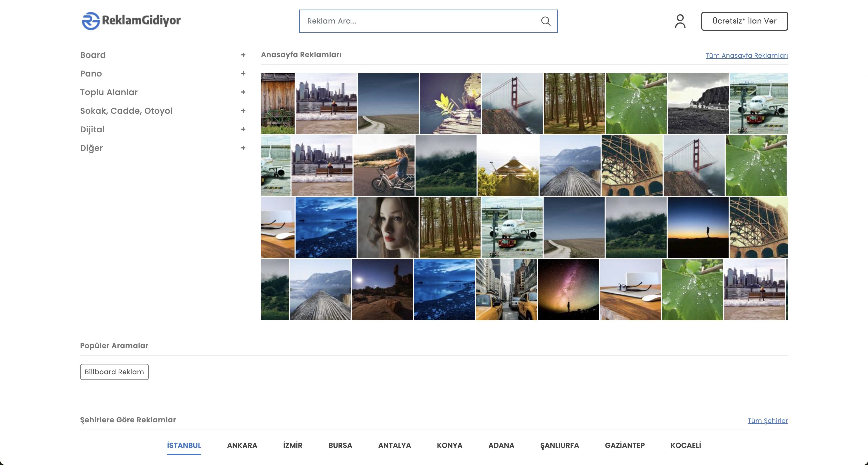Expand the Dijital category
This screenshot has width=868, height=465.
tap(243, 129)
